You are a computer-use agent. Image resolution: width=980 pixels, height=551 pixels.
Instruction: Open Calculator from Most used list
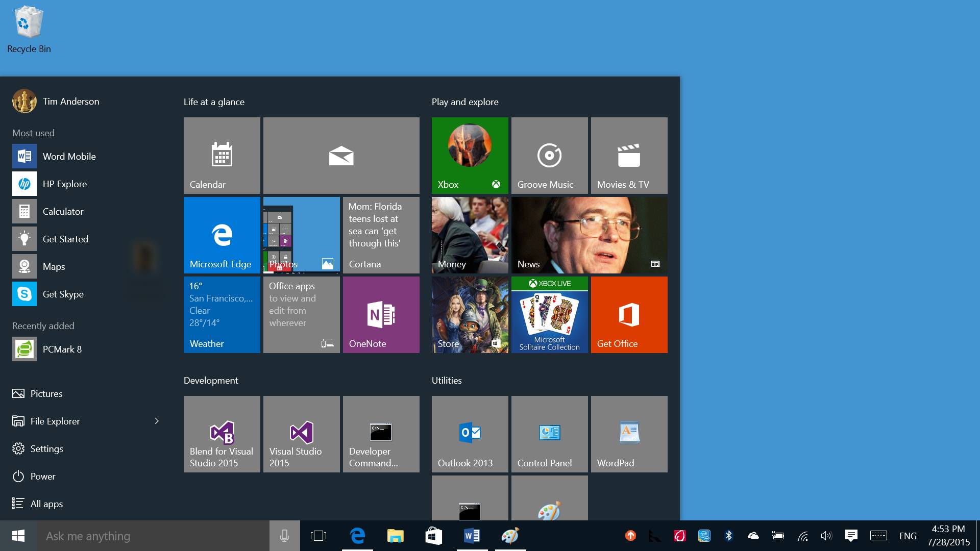click(86, 211)
